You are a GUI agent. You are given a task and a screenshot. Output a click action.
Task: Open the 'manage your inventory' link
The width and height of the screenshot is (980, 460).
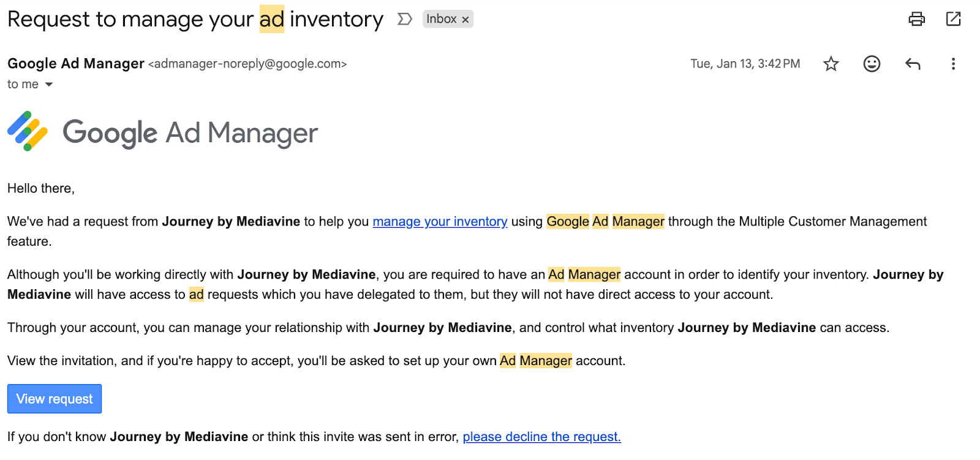tap(440, 222)
